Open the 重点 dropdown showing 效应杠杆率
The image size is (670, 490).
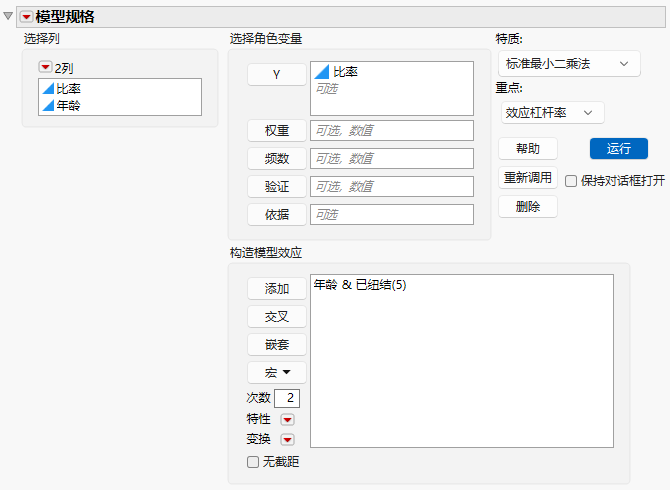(x=552, y=113)
